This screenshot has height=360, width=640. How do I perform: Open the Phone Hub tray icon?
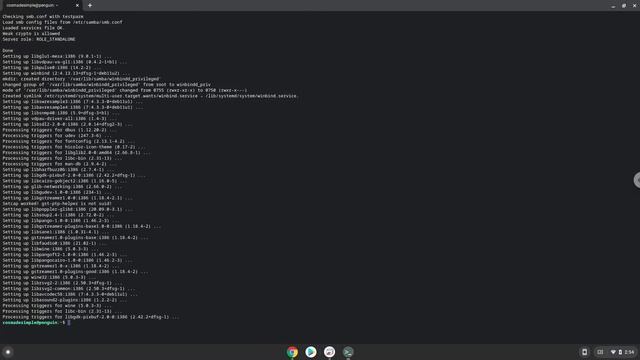pos(584,352)
